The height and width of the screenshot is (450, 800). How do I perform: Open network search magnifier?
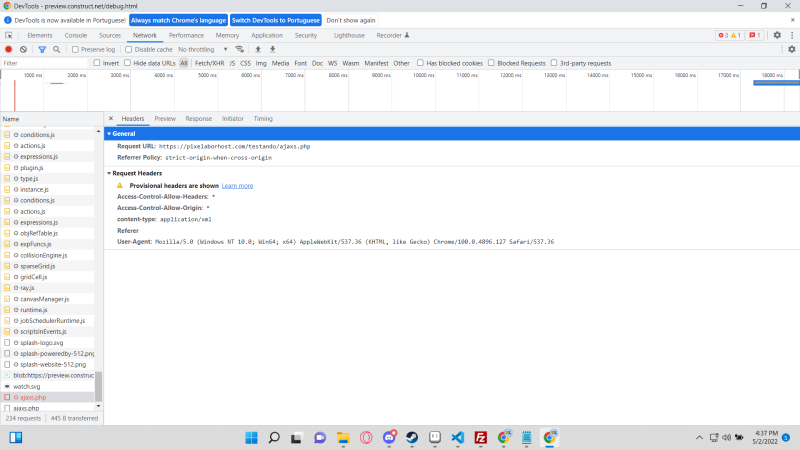pos(56,49)
